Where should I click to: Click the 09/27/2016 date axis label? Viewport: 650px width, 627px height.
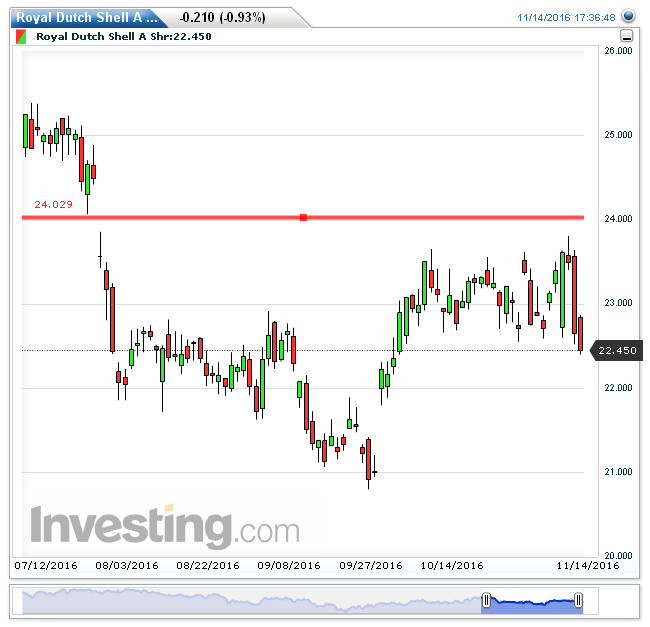click(371, 566)
